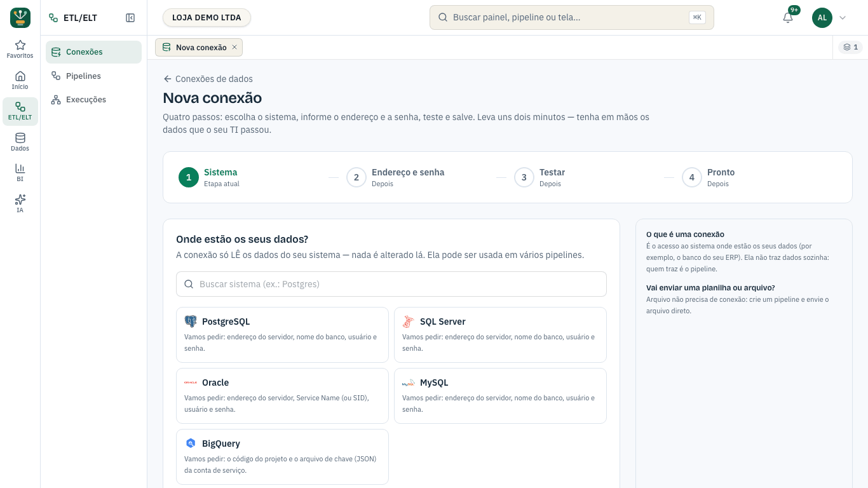Screen dimensions: 868x488
Task: Click the Oracle logo
Action: pos(191,383)
